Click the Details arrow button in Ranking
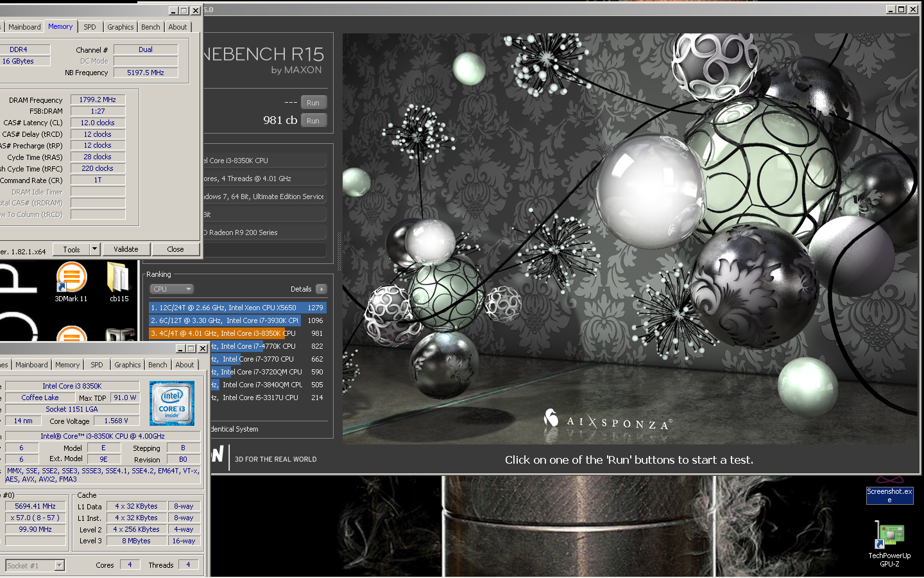Image resolution: width=924 pixels, height=578 pixels. (x=321, y=289)
